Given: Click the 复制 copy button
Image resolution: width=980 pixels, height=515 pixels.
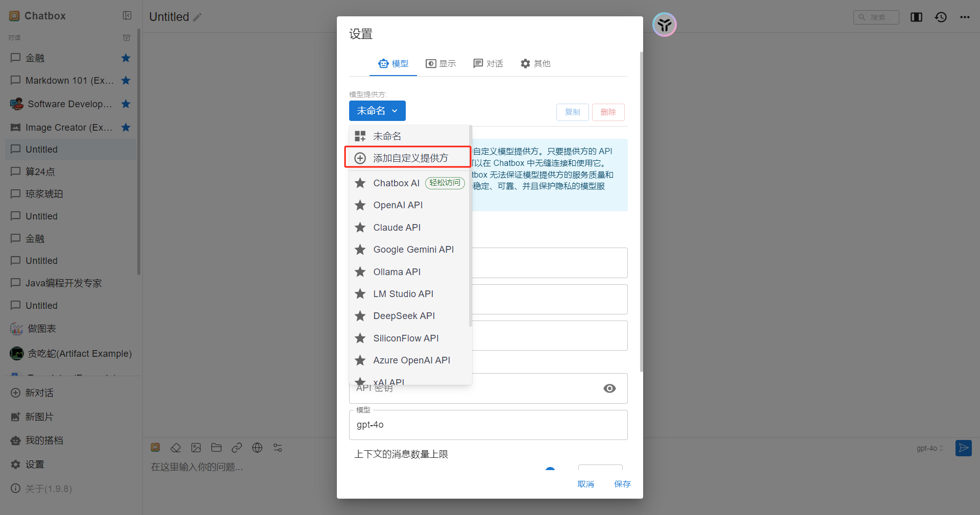Looking at the screenshot, I should point(572,112).
